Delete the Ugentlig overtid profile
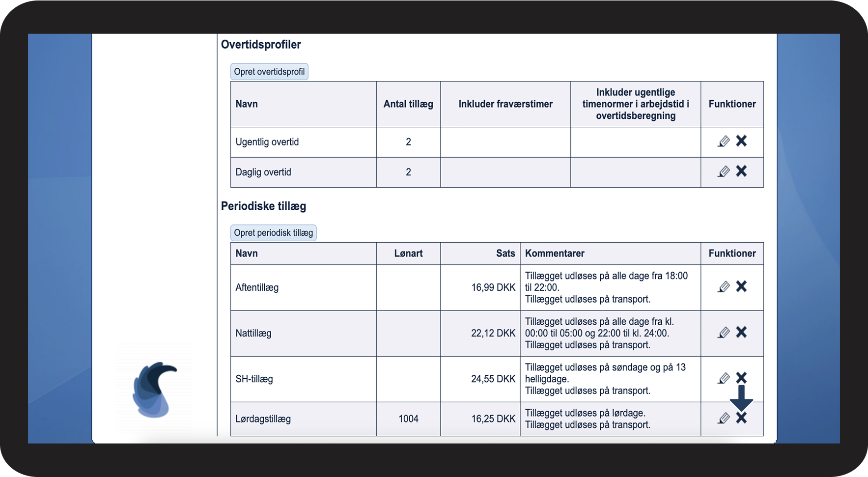This screenshot has width=868, height=477. (741, 141)
